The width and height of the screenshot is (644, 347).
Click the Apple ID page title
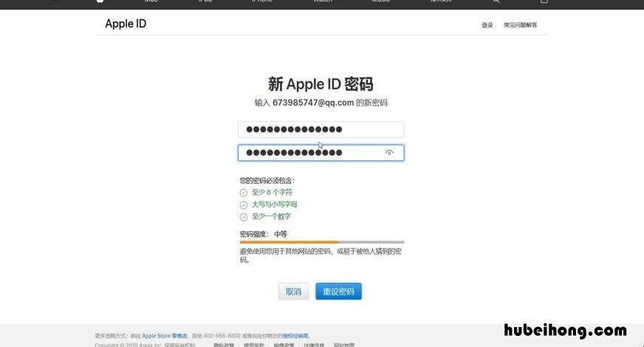pos(126,24)
